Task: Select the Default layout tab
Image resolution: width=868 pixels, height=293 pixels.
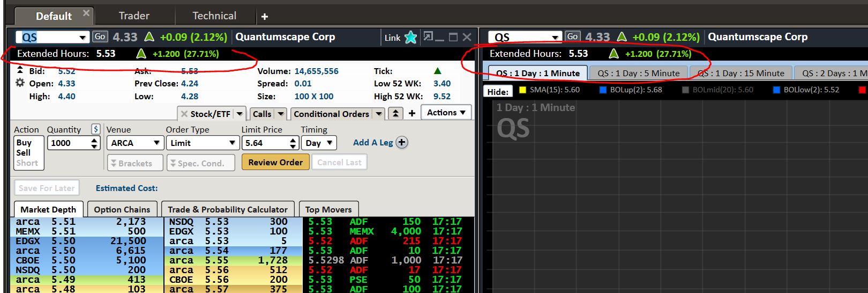Action: 54,16
